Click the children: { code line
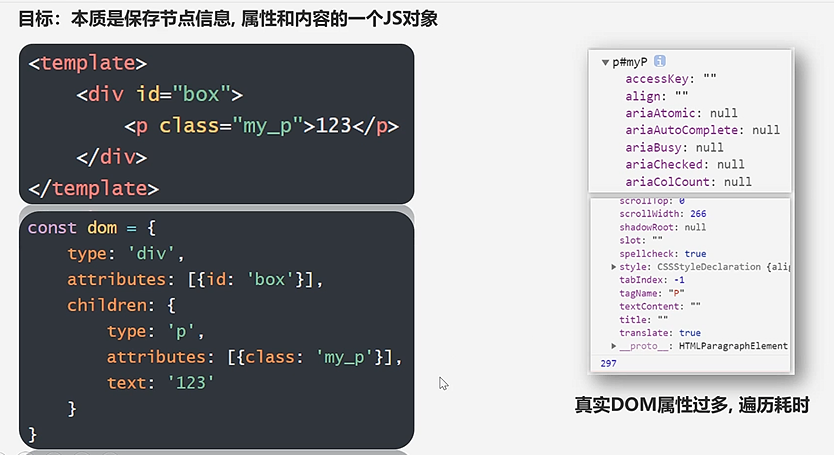Image resolution: width=834 pixels, height=455 pixels. (x=121, y=305)
